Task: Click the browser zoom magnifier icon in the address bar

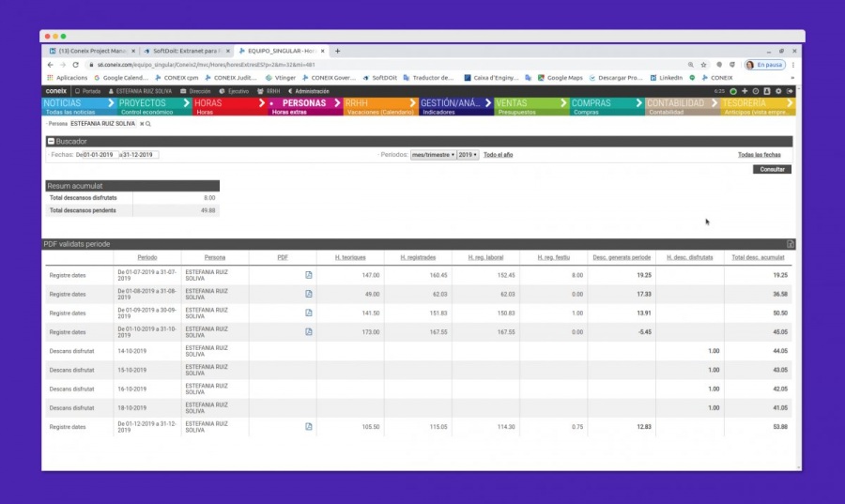Action: click(x=691, y=65)
